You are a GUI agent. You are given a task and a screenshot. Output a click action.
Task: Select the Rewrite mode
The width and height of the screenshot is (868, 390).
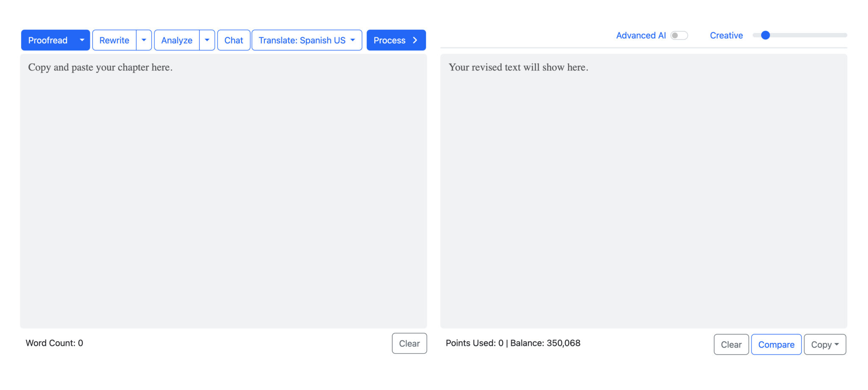[x=114, y=40]
